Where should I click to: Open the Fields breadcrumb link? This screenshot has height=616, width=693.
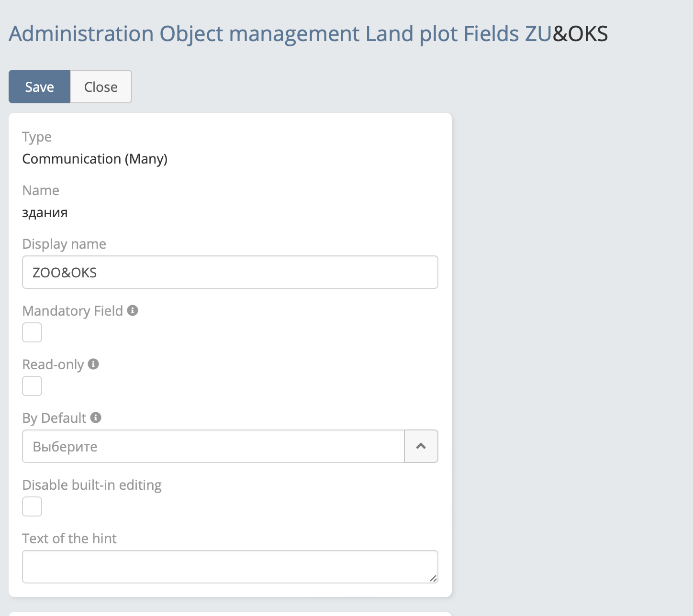[492, 34]
